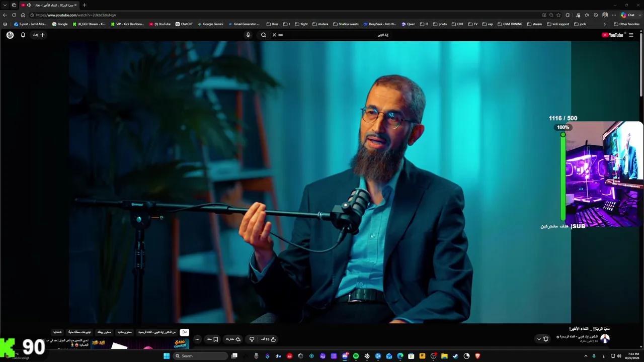Open the three-dot more actions menu
The width and height of the screenshot is (644, 362).
pos(197,339)
